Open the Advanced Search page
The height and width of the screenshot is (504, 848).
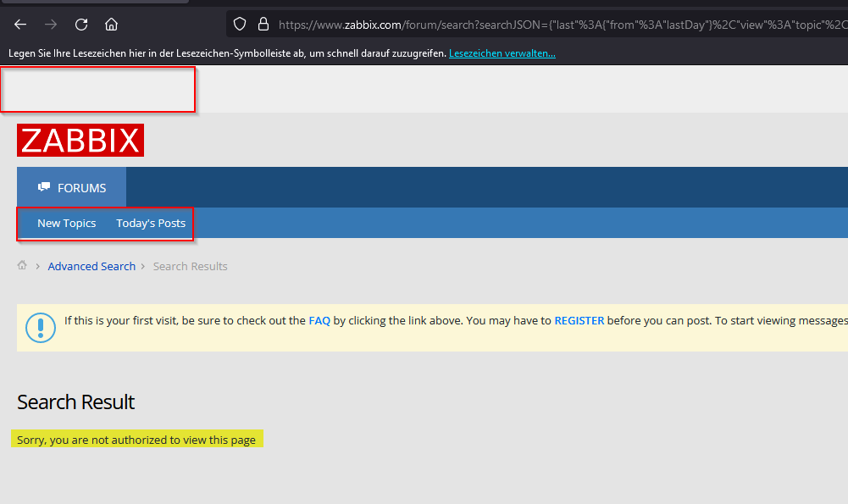click(91, 265)
